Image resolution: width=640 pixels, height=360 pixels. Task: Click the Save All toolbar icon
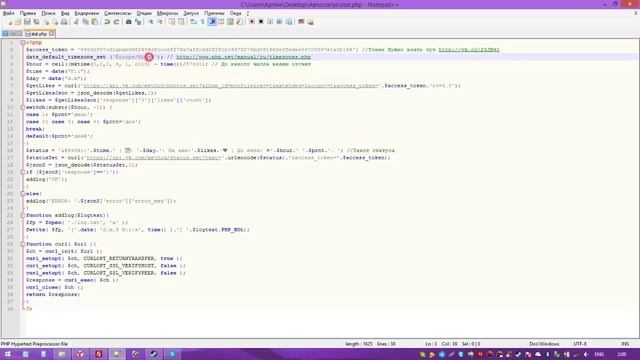pos(36,22)
